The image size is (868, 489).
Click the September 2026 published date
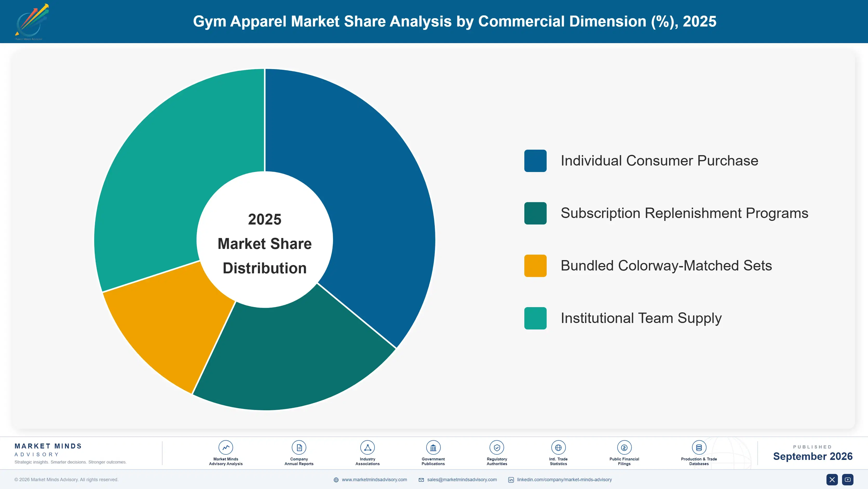click(x=812, y=456)
